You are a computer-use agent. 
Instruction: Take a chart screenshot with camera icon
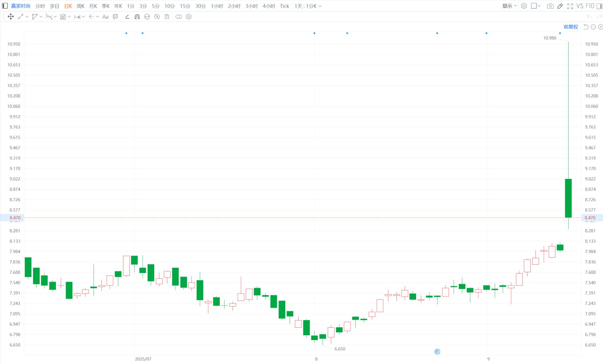pos(550,6)
